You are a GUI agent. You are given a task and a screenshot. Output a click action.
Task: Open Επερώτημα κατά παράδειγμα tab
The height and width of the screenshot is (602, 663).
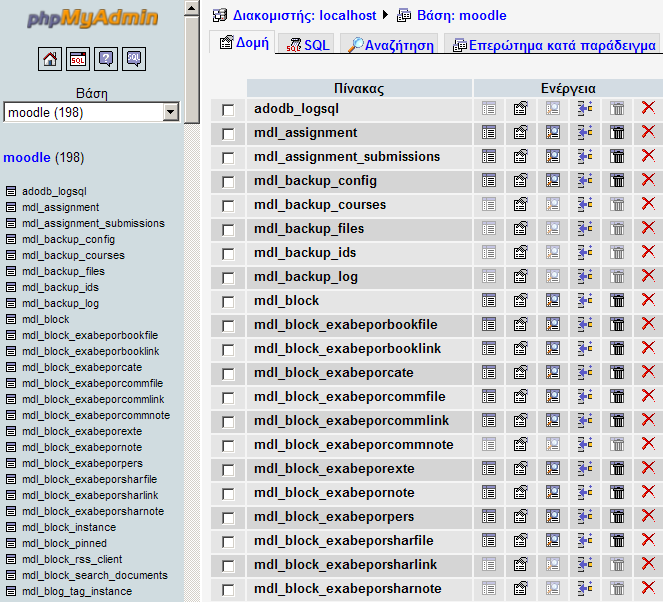click(x=554, y=44)
